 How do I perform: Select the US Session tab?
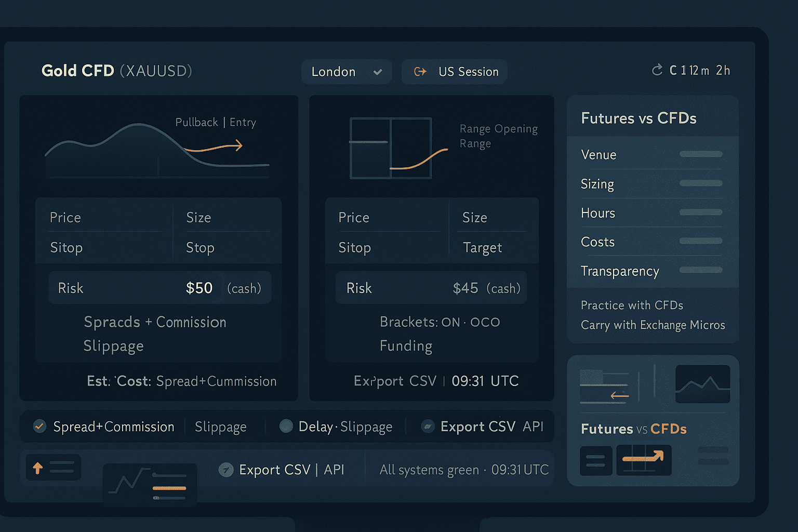[454, 72]
